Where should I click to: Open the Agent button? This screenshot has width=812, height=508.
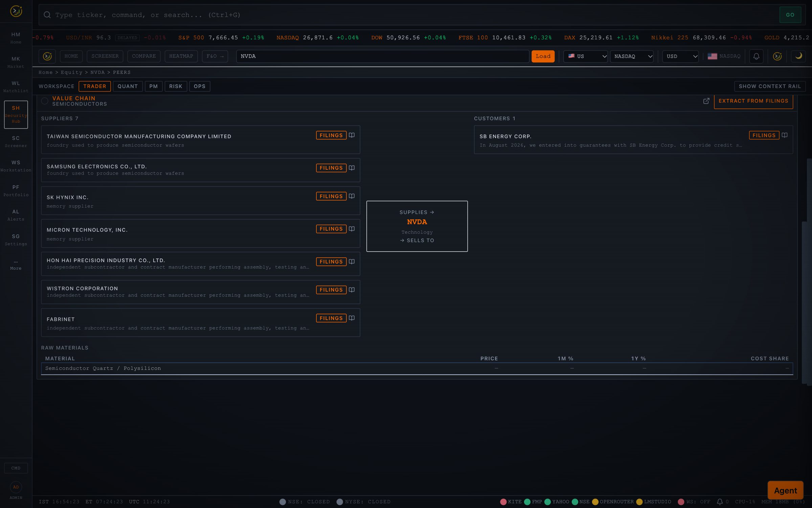786,490
